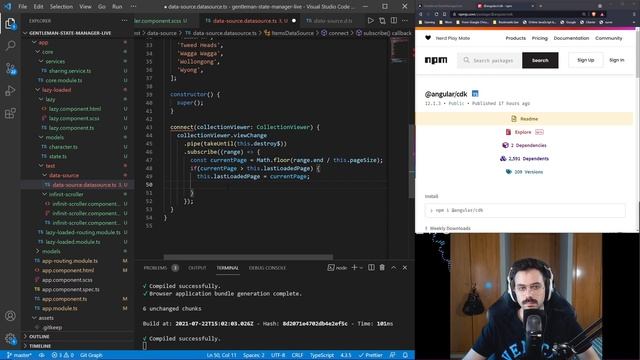Open Explorer panel ellipsis actions

pyautogui.click(x=124, y=20)
